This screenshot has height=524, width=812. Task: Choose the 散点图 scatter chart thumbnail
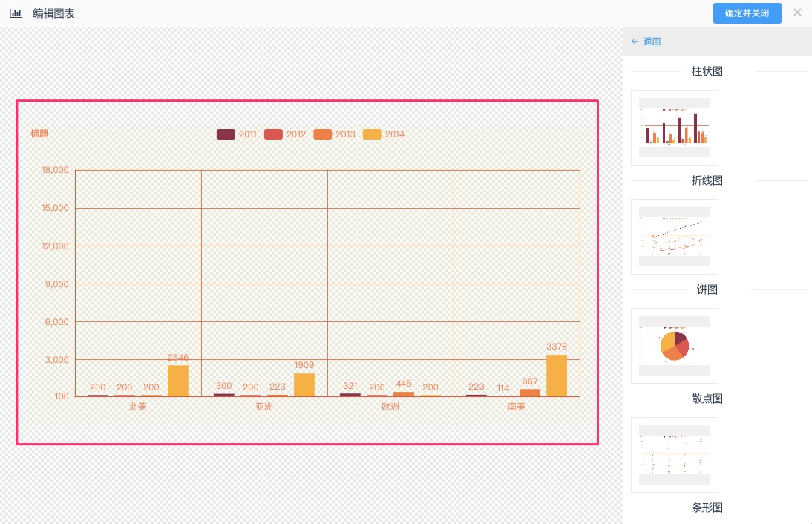point(674,454)
